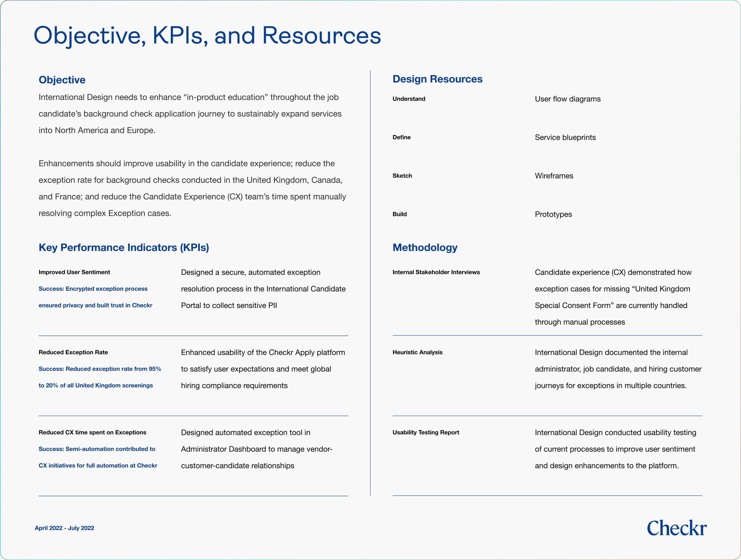Click User flow diagrams text
741x560 pixels.
568,99
